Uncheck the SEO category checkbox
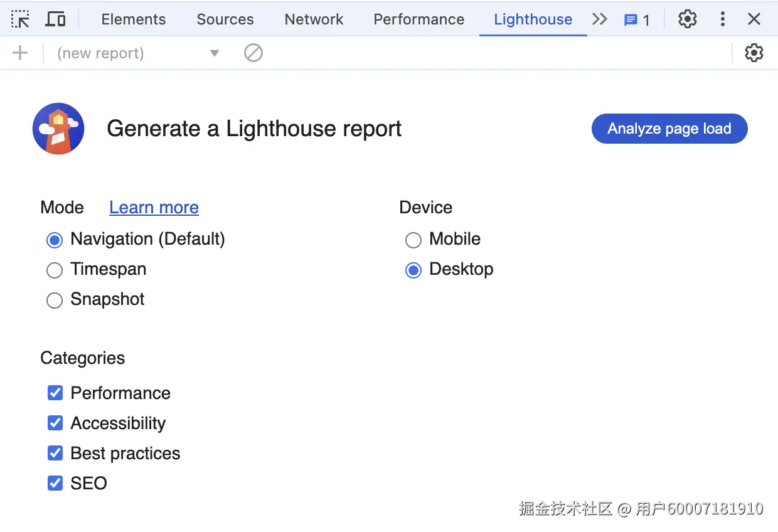 tap(55, 484)
